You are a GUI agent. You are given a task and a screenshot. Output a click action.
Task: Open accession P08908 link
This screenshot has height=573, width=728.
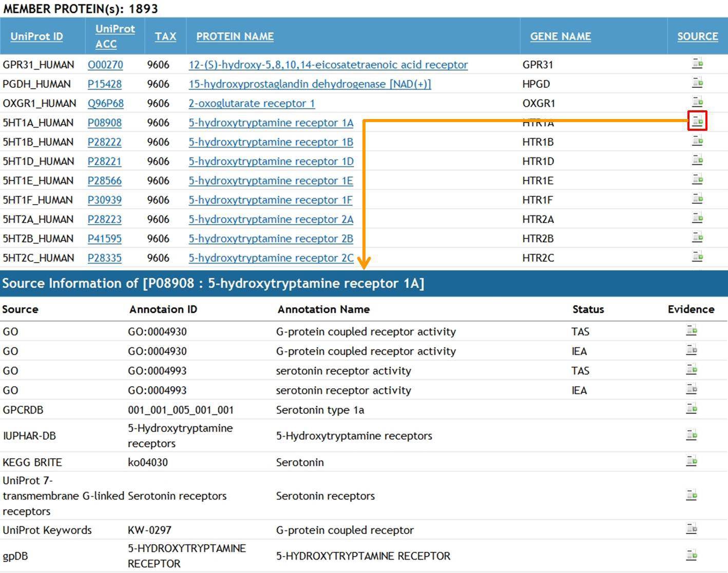point(105,123)
